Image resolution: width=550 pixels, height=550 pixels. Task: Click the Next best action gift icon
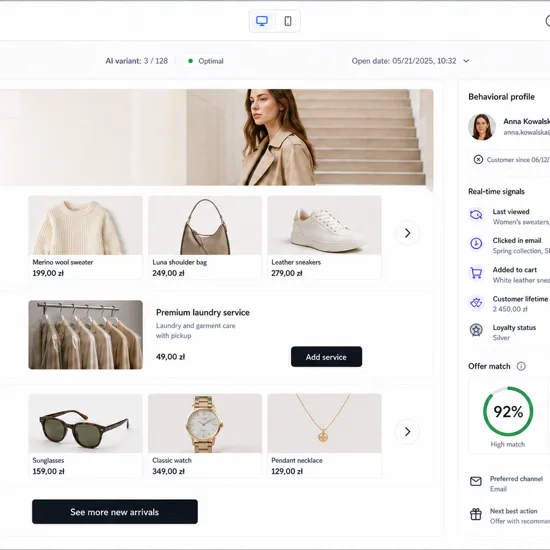click(x=476, y=514)
